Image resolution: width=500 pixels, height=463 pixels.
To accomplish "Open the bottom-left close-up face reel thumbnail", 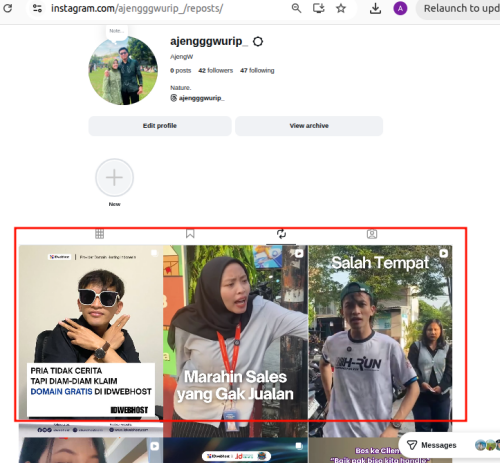I will tap(91, 450).
